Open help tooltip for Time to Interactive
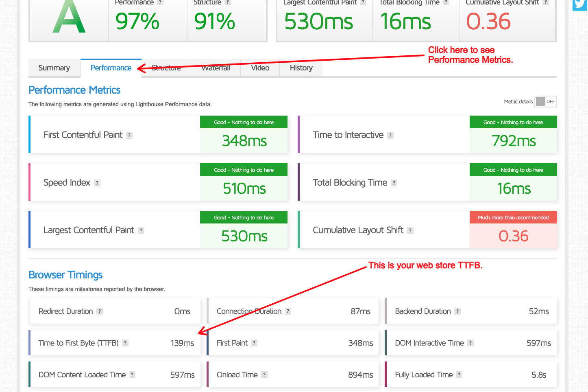Image resolution: width=588 pixels, height=392 pixels. (390, 136)
